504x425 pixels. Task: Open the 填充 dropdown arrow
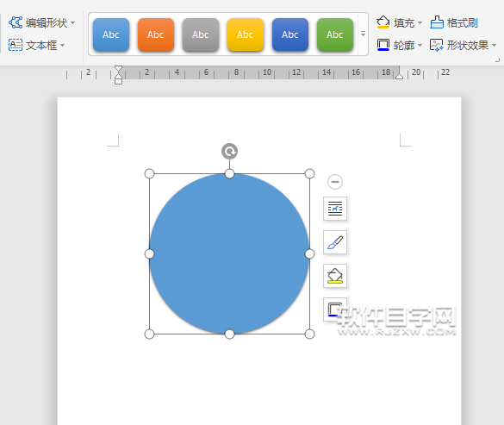click(420, 22)
